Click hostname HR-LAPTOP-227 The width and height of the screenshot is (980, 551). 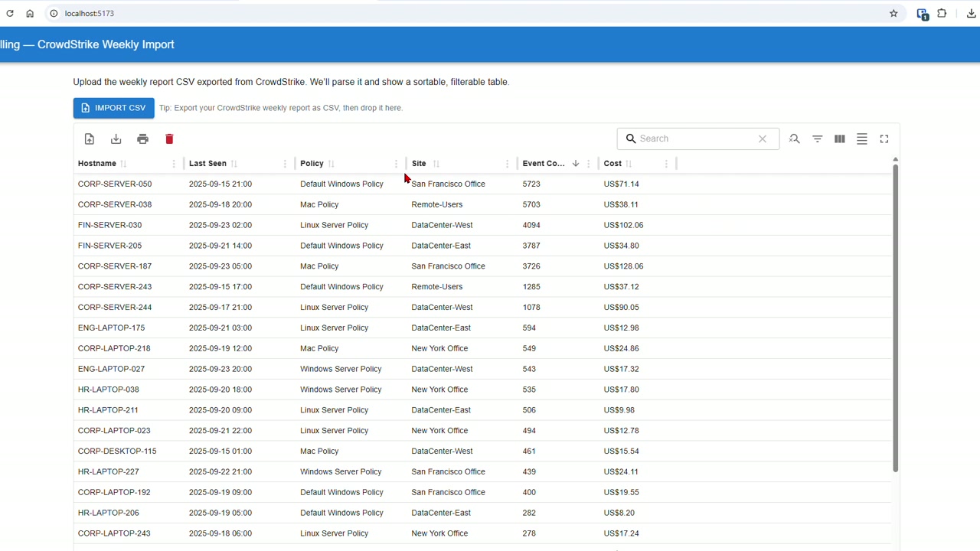click(x=109, y=471)
